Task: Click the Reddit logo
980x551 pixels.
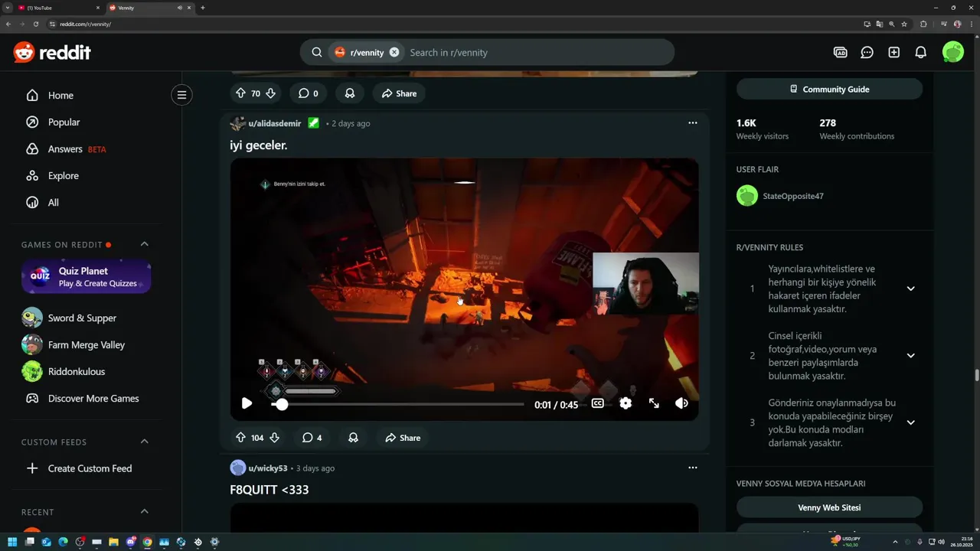Action: click(52, 52)
